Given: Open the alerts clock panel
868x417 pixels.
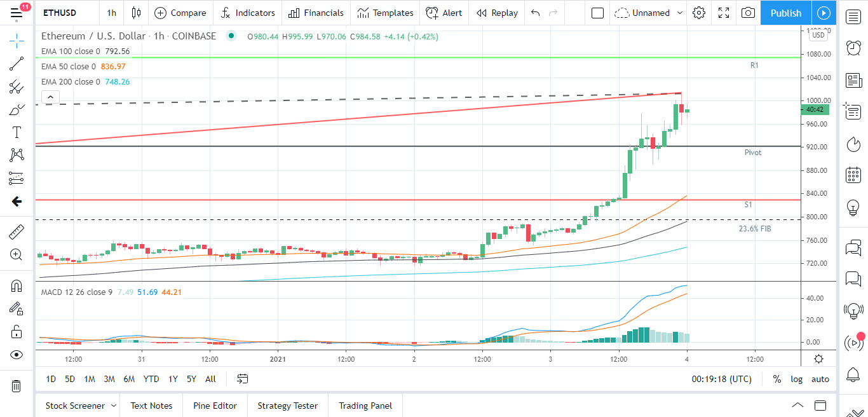Looking at the screenshot, I should 853,48.
